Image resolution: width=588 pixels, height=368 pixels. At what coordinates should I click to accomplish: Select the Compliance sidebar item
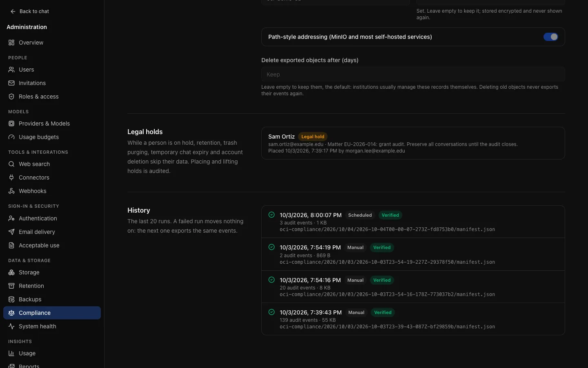(x=52, y=313)
